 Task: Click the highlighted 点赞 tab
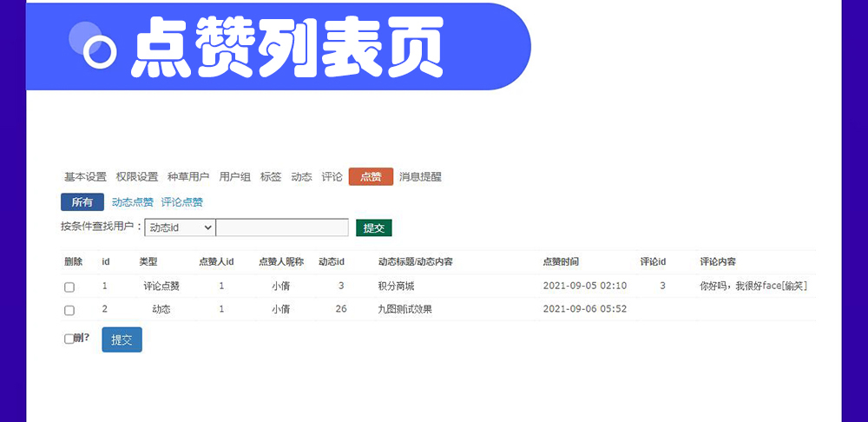click(371, 177)
